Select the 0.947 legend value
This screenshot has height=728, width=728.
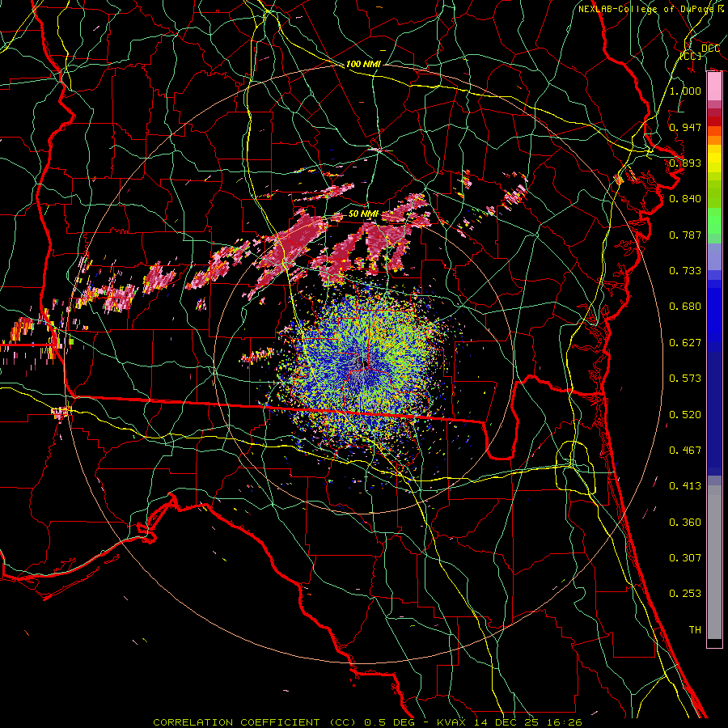pyautogui.click(x=685, y=127)
